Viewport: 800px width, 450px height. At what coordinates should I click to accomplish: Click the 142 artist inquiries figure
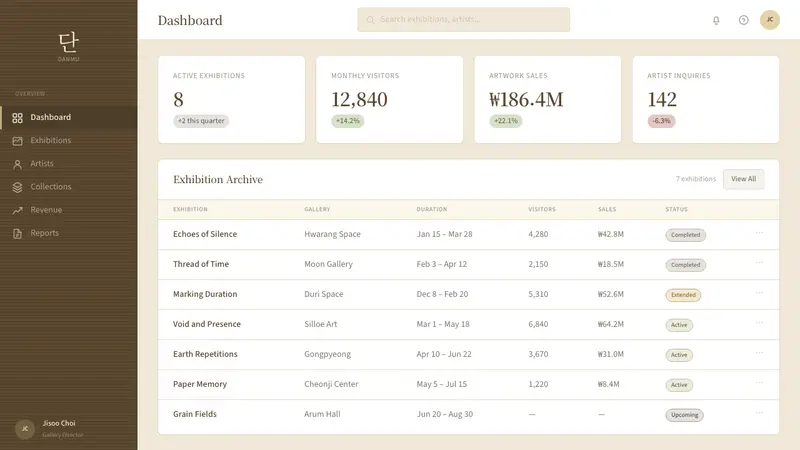coord(662,99)
